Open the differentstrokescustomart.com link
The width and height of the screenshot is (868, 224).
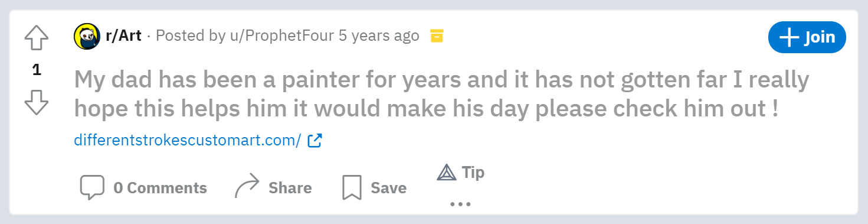[x=188, y=141]
